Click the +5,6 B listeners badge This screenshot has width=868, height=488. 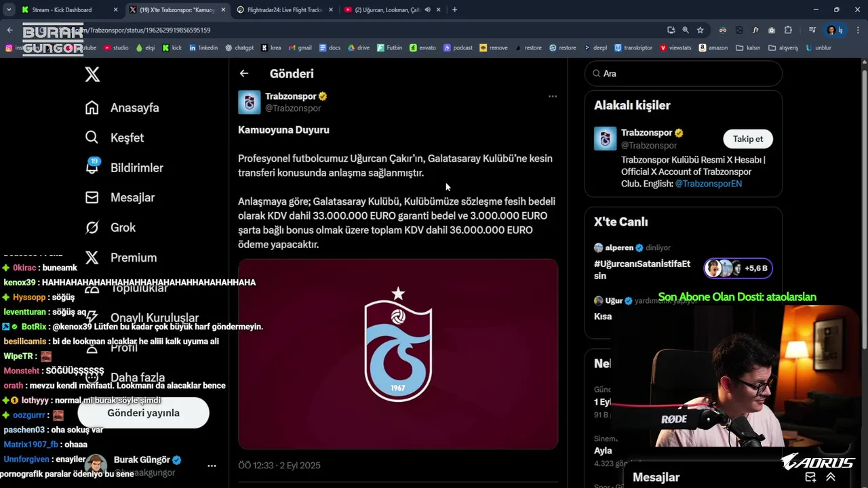[x=738, y=268]
